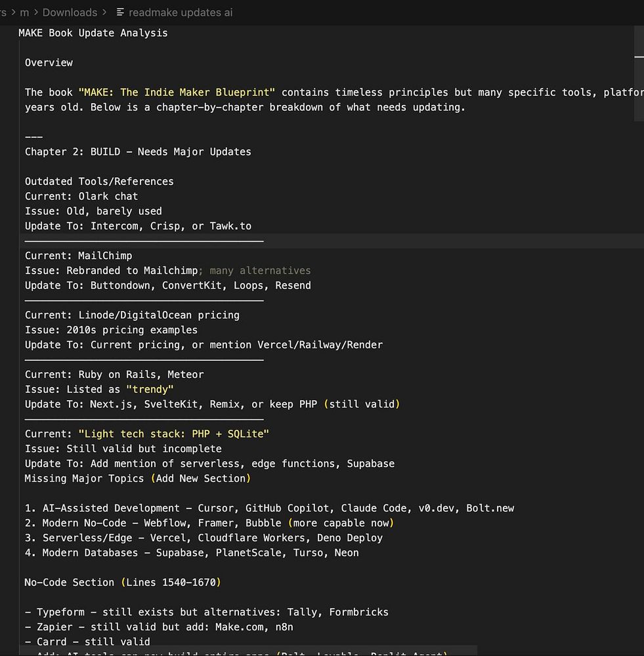Open the Downloads breadcrumb folder
This screenshot has width=644, height=656.
pyautogui.click(x=70, y=12)
